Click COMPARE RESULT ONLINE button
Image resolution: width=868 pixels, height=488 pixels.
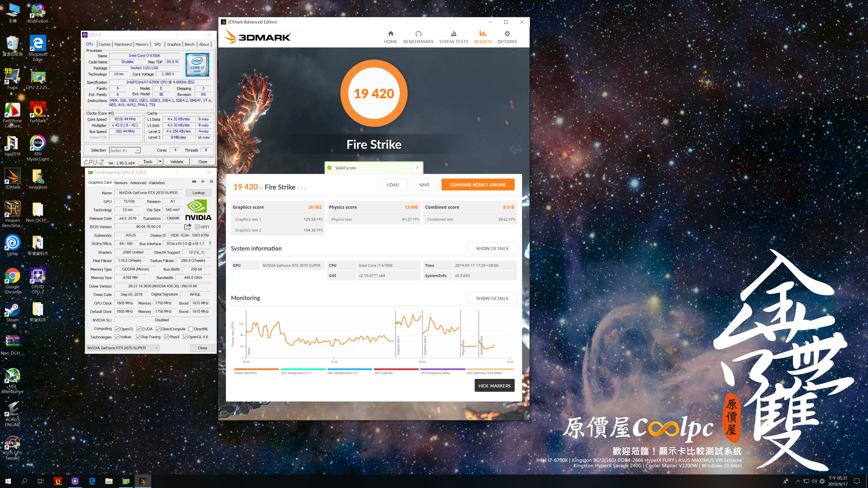[x=478, y=185]
